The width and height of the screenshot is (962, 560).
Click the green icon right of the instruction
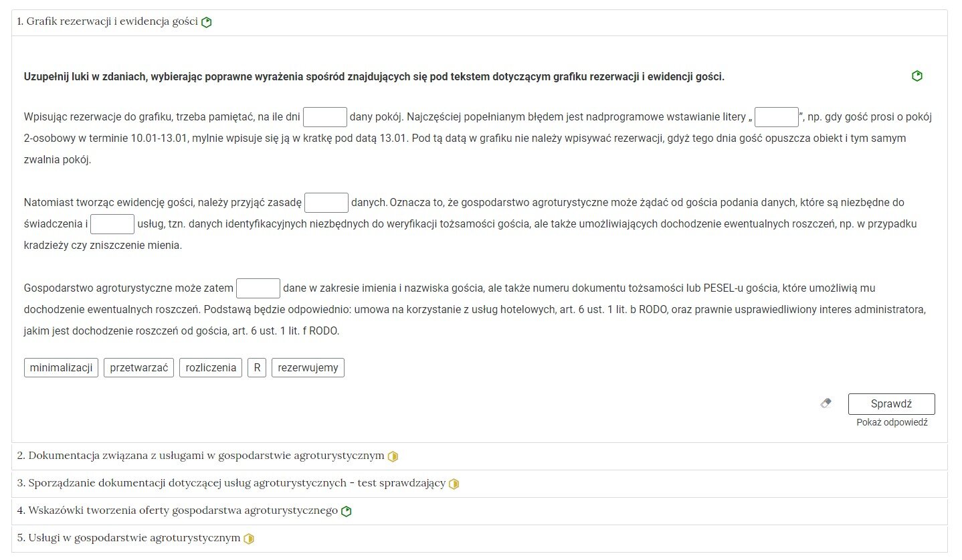(x=917, y=76)
